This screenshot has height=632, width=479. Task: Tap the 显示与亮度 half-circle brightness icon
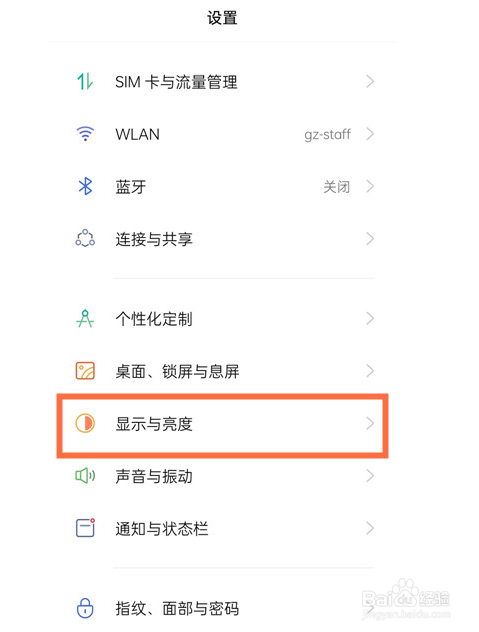pos(85,423)
